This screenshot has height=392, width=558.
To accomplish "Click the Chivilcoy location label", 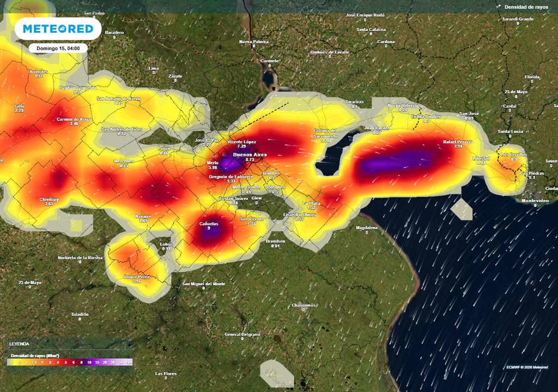I will [50, 199].
